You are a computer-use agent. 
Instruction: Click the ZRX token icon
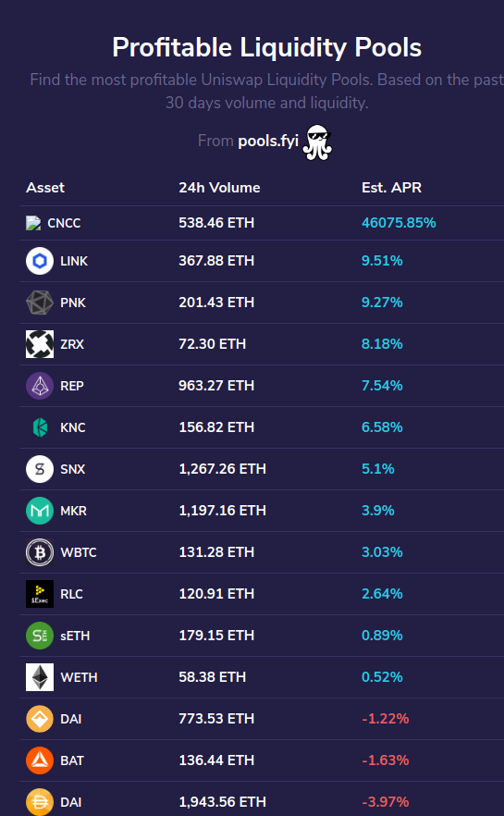(x=40, y=344)
